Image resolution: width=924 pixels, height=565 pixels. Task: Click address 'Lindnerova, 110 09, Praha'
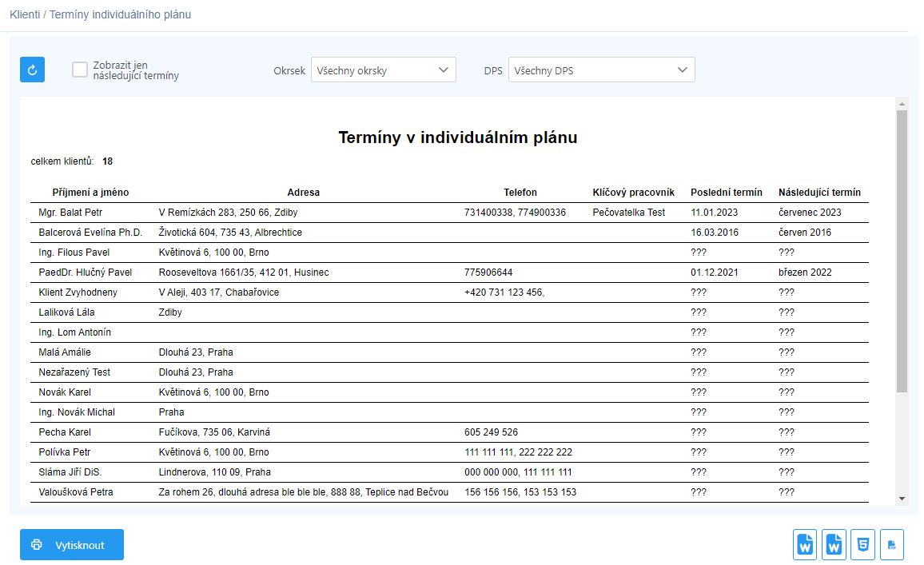214,472
